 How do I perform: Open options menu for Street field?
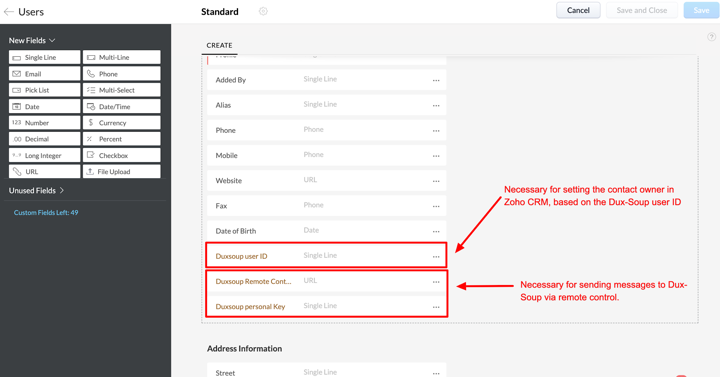436,373
